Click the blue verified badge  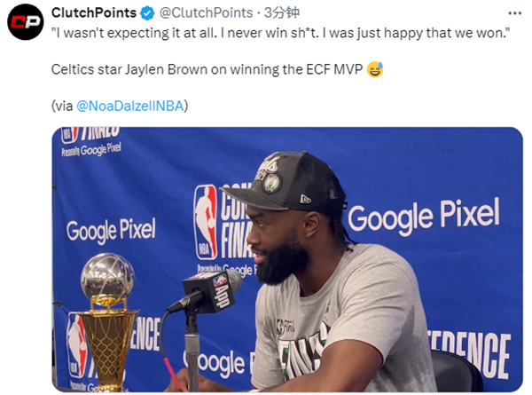pos(148,13)
